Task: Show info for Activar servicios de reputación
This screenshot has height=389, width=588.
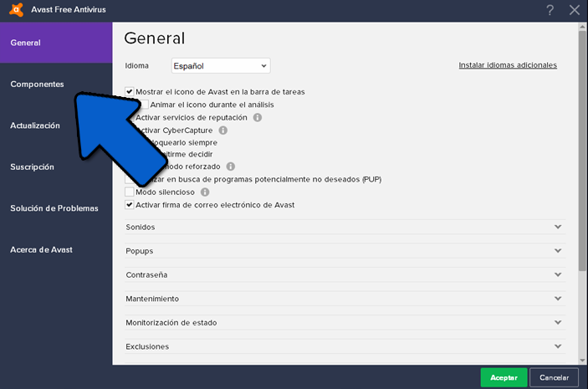Action: point(258,117)
